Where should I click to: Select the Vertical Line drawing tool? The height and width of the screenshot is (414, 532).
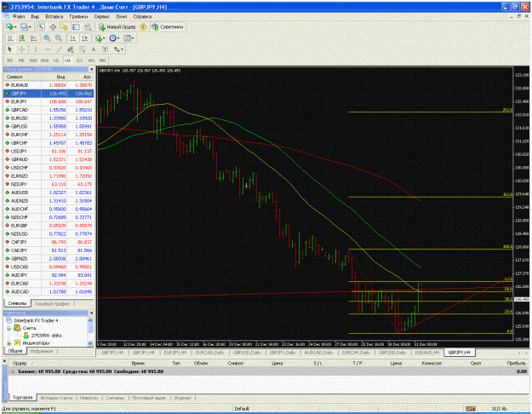pyautogui.click(x=36, y=49)
